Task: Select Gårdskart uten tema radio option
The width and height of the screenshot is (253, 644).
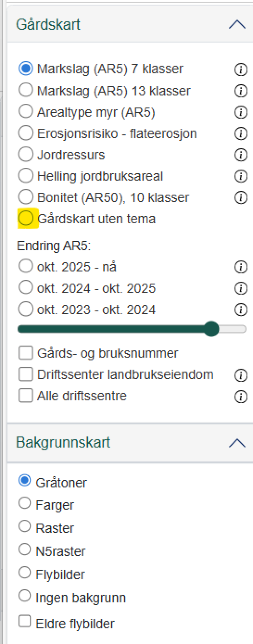Action: coord(26,218)
